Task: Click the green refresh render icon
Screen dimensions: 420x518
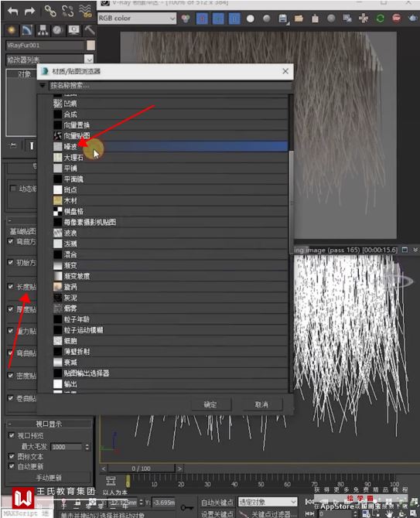Action: [x=380, y=19]
